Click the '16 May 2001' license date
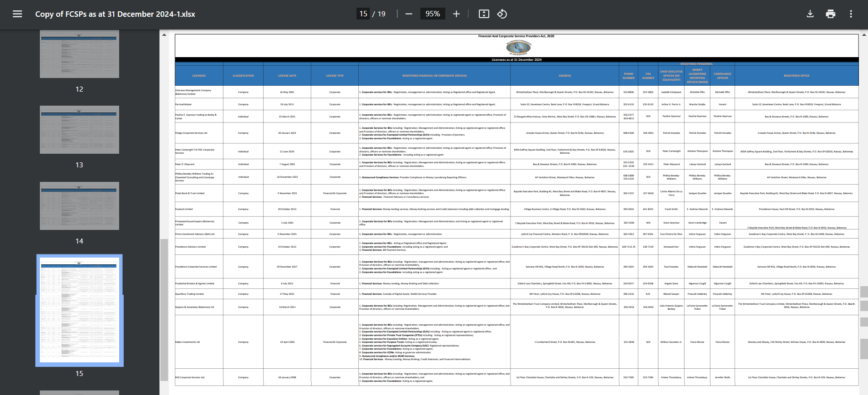This screenshot has width=868, height=395. point(287,92)
